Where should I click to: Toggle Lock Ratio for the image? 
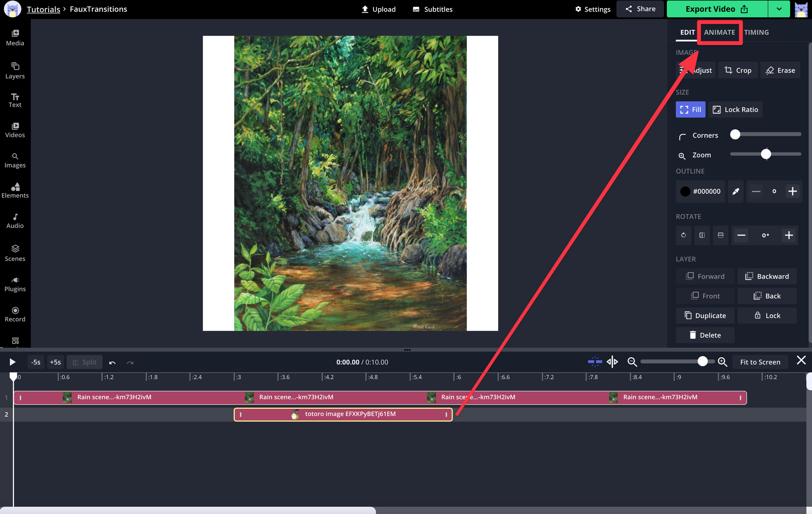(x=735, y=110)
